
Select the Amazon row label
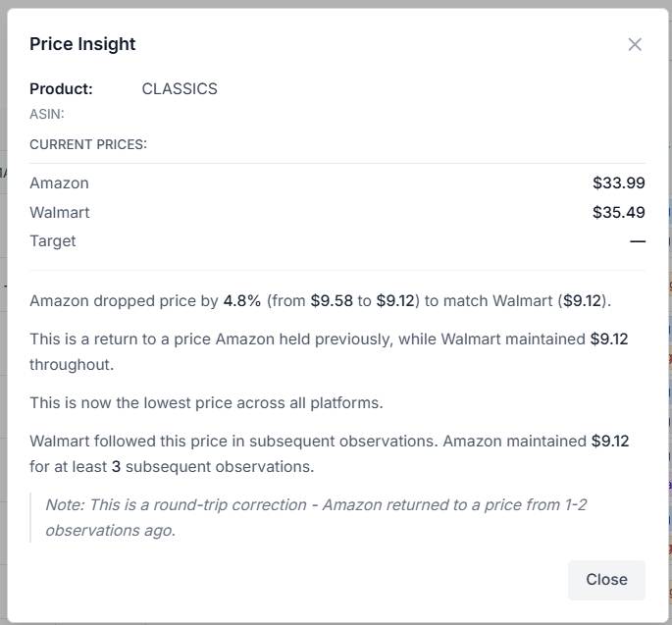[59, 183]
